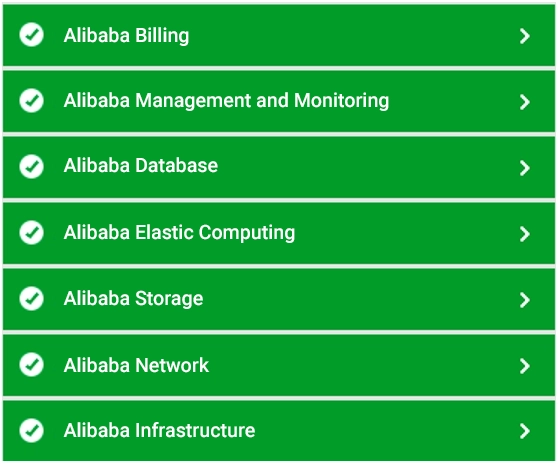
Task: Click the checkmark icon beside Alibaba Network
Action: (x=32, y=364)
